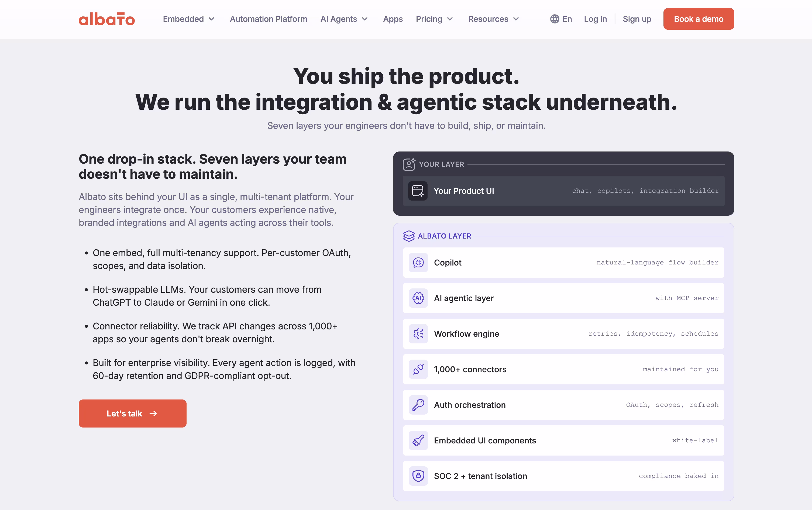Open the Pricing menu

click(435, 19)
